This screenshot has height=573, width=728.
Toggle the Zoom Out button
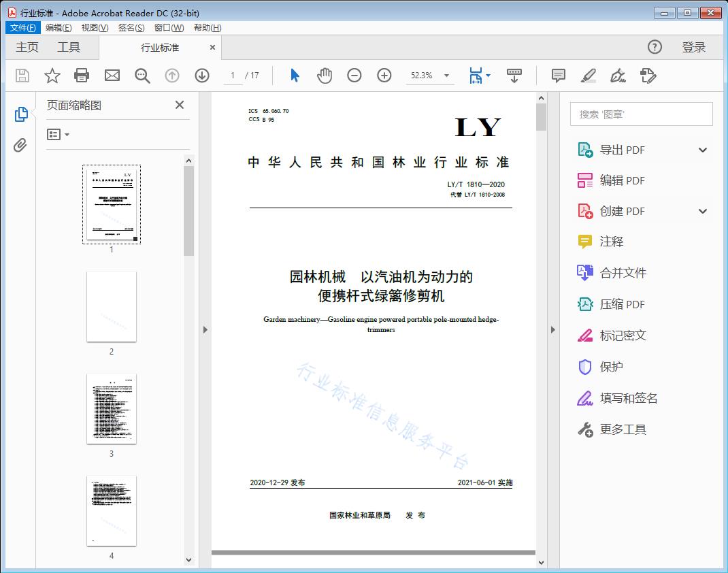click(354, 76)
